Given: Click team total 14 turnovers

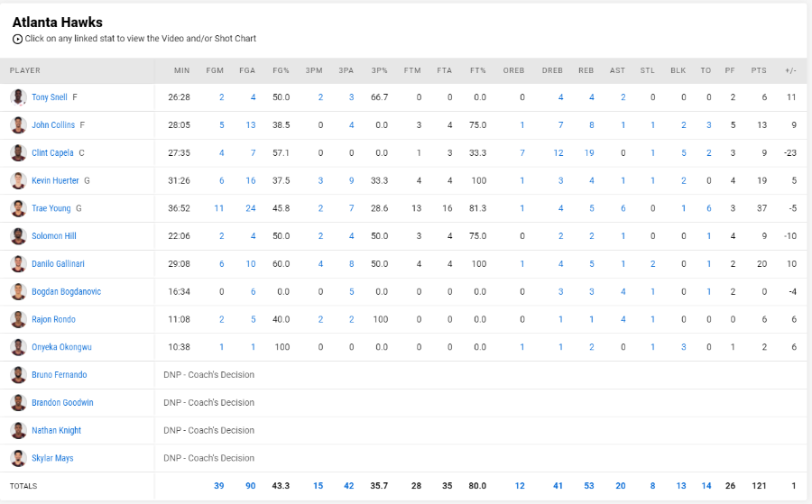Looking at the screenshot, I should (x=706, y=486).
